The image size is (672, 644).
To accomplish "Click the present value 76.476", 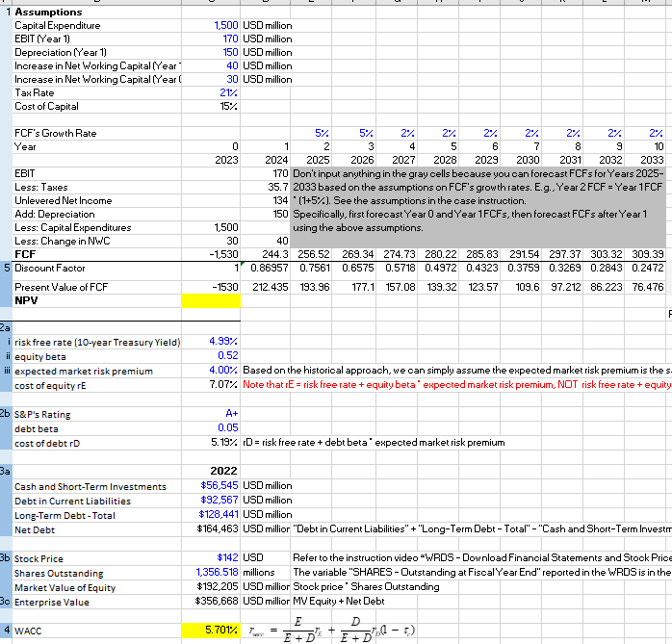I will pyautogui.click(x=648, y=287).
